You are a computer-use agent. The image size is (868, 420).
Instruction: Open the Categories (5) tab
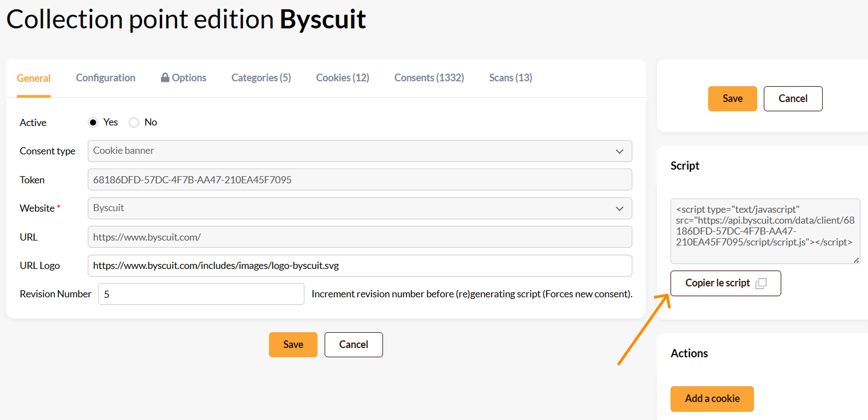point(261,77)
